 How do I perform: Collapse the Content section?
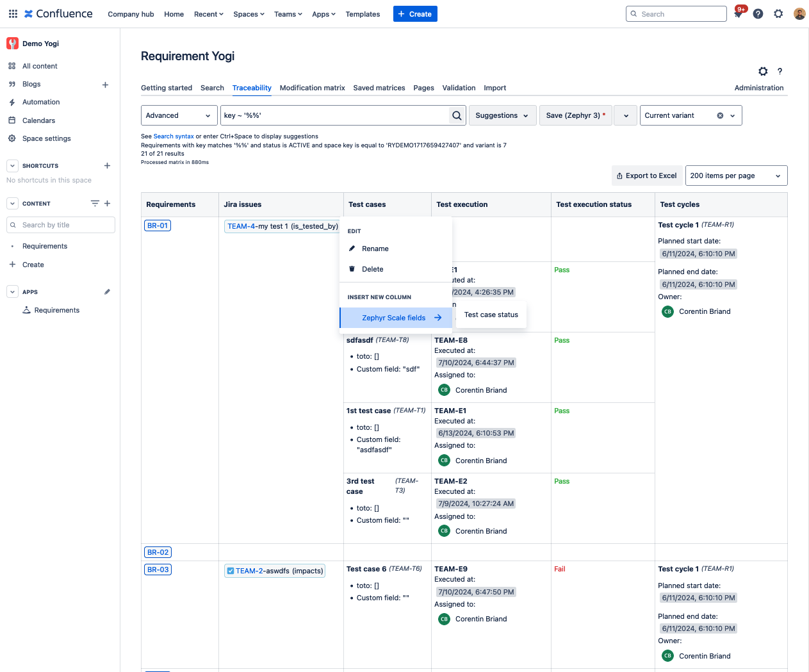pyautogui.click(x=12, y=204)
